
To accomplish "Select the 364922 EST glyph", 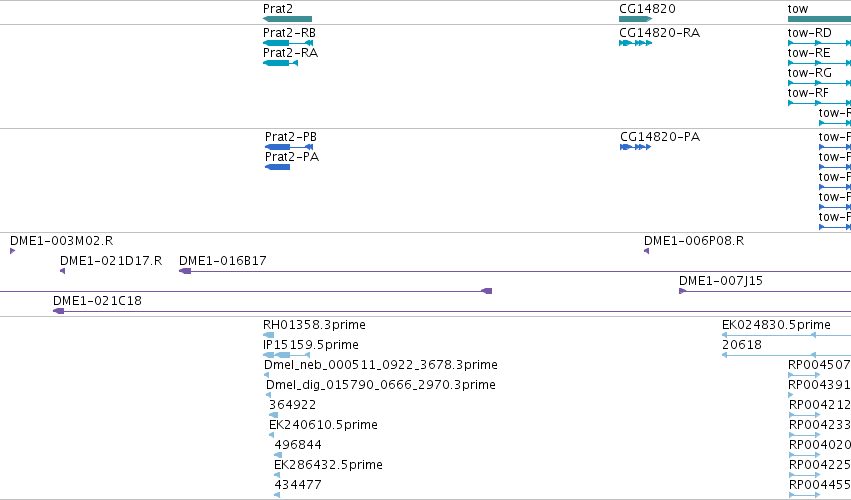I will tap(274, 415).
